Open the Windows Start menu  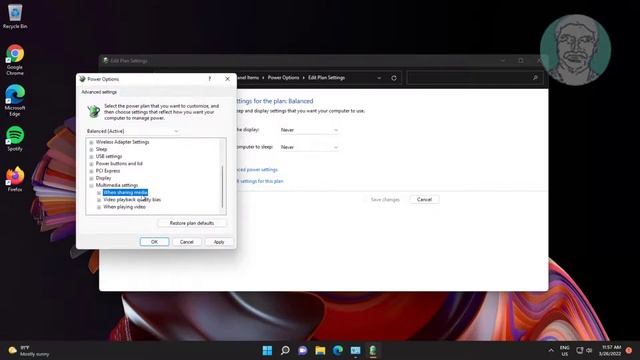click(x=267, y=350)
